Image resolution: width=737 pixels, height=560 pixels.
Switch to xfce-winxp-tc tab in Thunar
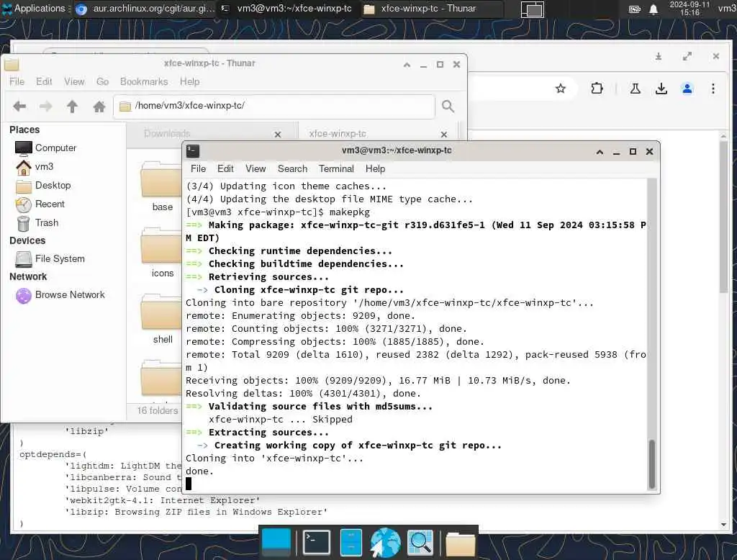(338, 134)
